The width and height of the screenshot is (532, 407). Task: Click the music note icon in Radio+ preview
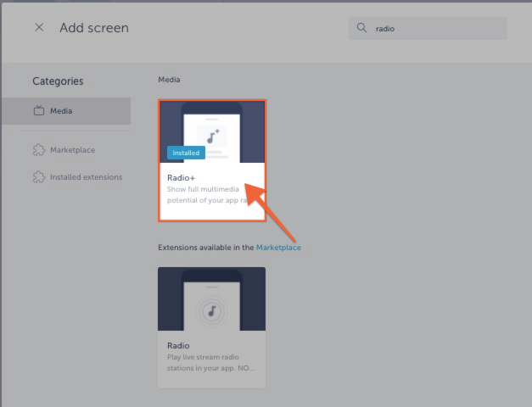211,135
